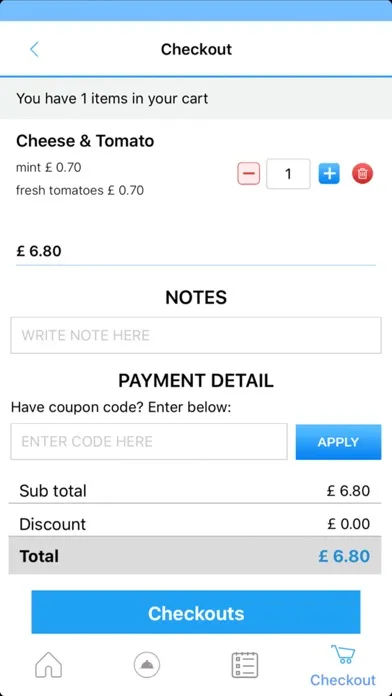392x696 pixels.
Task: Go back using the top-left arrow
Action: (34, 49)
